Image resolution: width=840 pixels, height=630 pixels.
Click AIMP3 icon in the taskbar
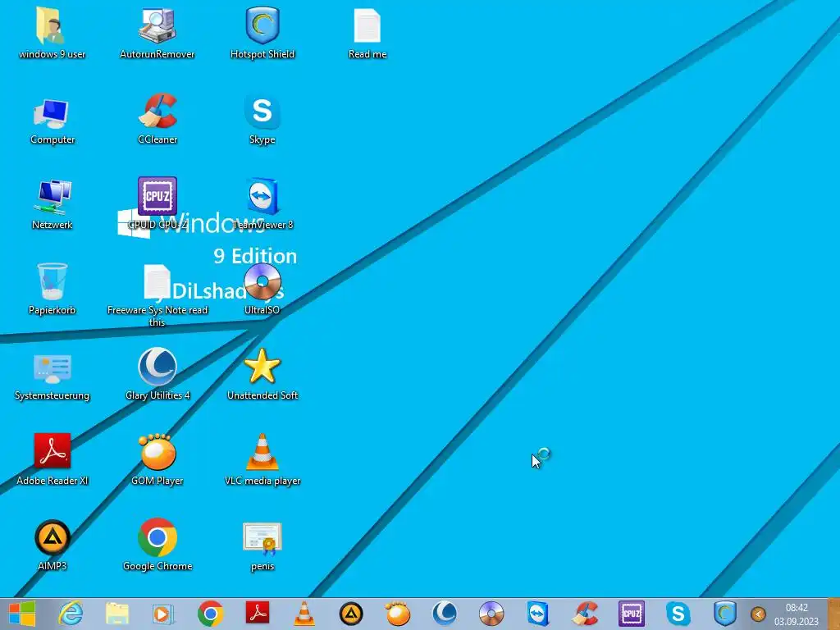pyautogui.click(x=351, y=614)
